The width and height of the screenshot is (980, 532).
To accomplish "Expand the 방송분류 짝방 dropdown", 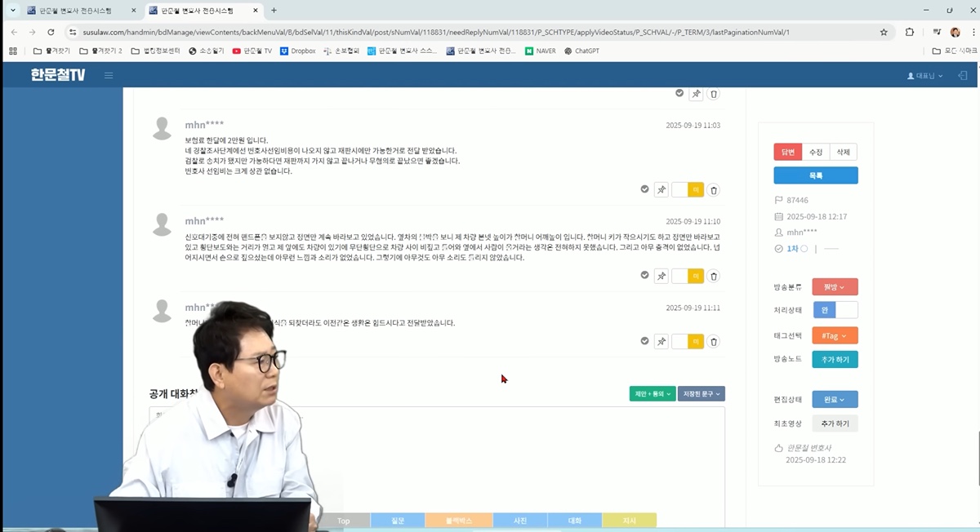I will [x=834, y=287].
